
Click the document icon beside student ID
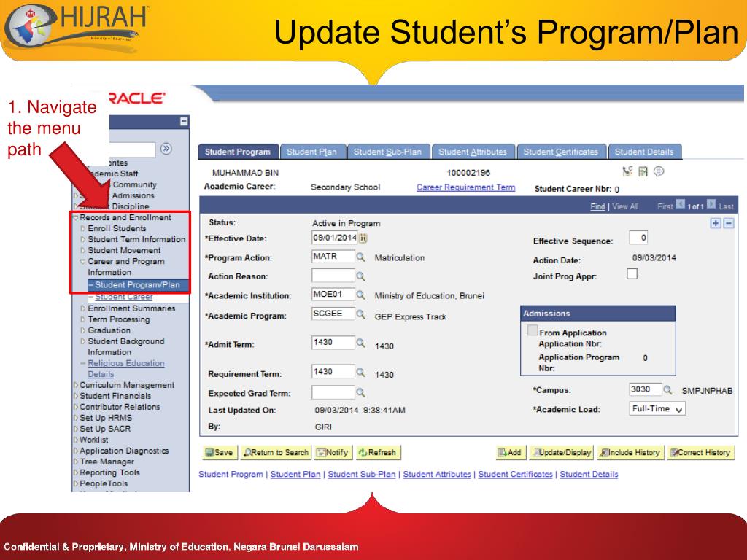(643, 171)
